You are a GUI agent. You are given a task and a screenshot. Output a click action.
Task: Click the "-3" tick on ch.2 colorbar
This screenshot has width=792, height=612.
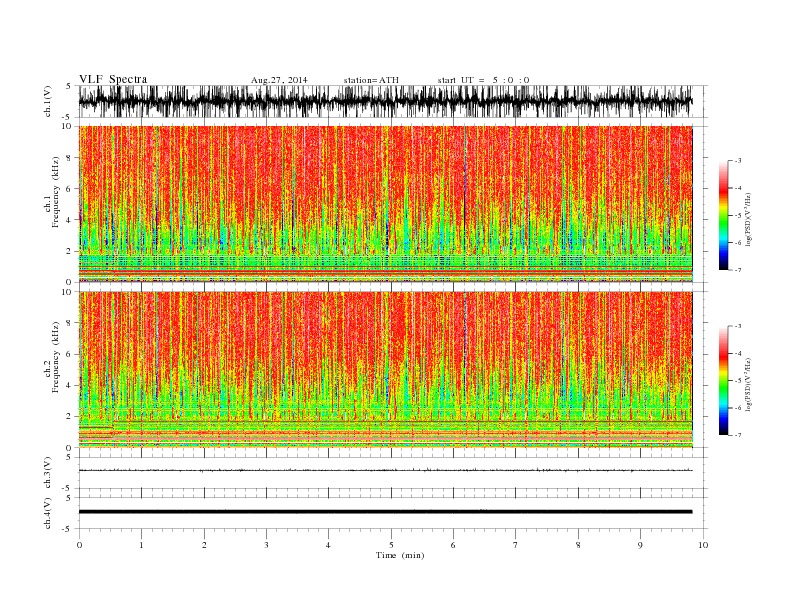738,326
